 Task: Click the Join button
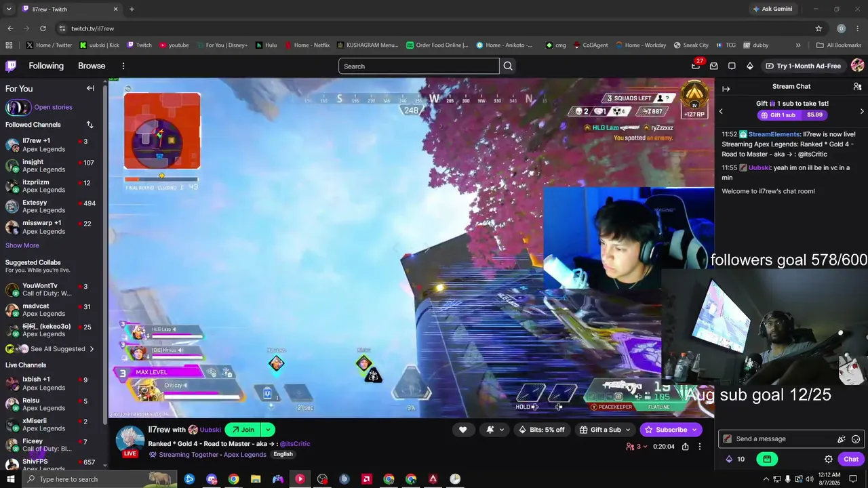tap(242, 430)
